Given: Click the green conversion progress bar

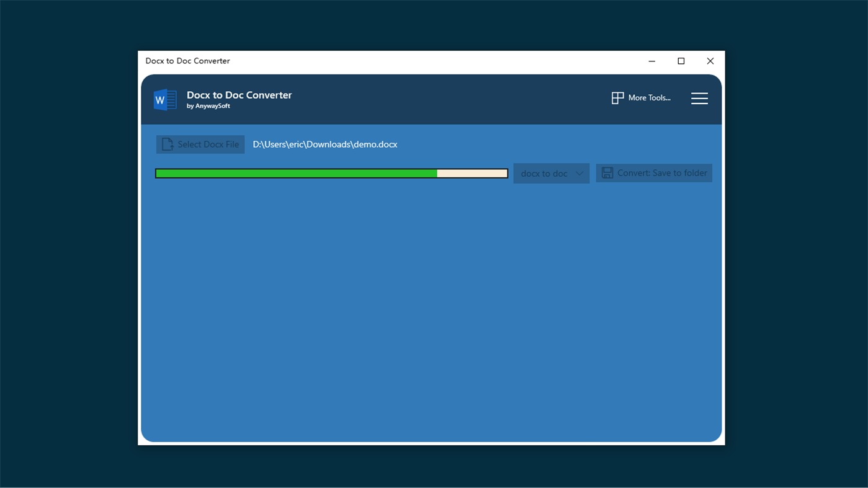Looking at the screenshot, I should point(295,173).
